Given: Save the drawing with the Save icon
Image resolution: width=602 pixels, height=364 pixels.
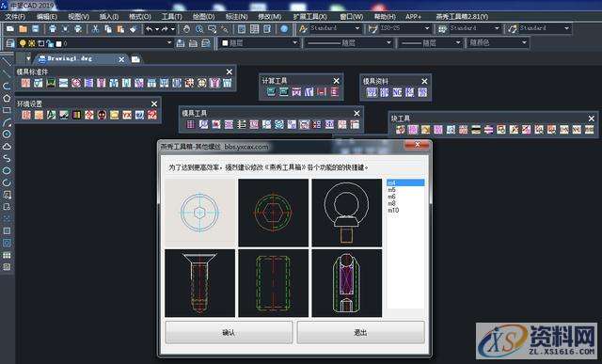Looking at the screenshot, I should tap(36, 29).
